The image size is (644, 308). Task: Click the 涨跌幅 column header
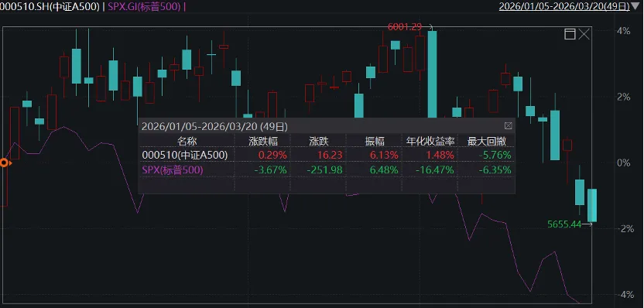(263, 142)
